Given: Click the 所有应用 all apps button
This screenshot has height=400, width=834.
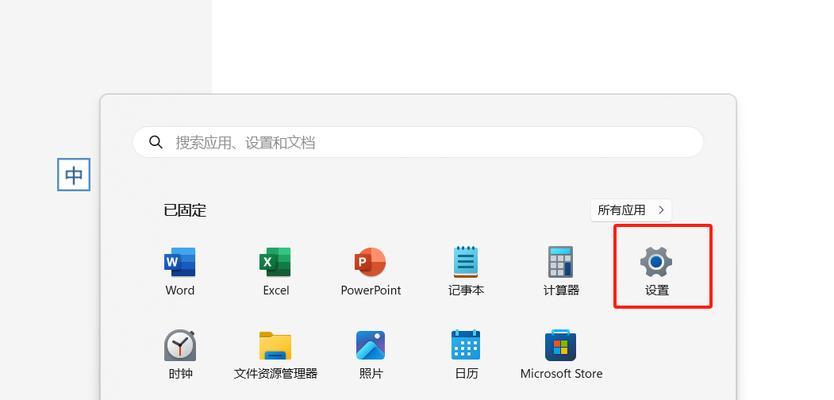Looking at the screenshot, I should tap(631, 210).
